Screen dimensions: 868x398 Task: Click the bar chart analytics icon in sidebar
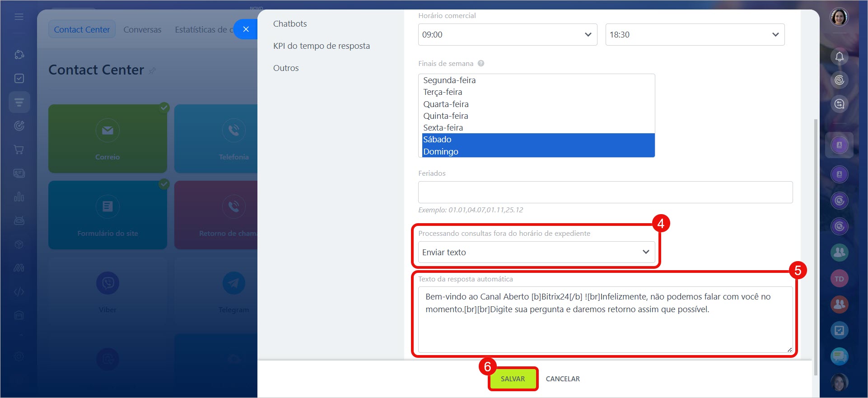coord(19,197)
